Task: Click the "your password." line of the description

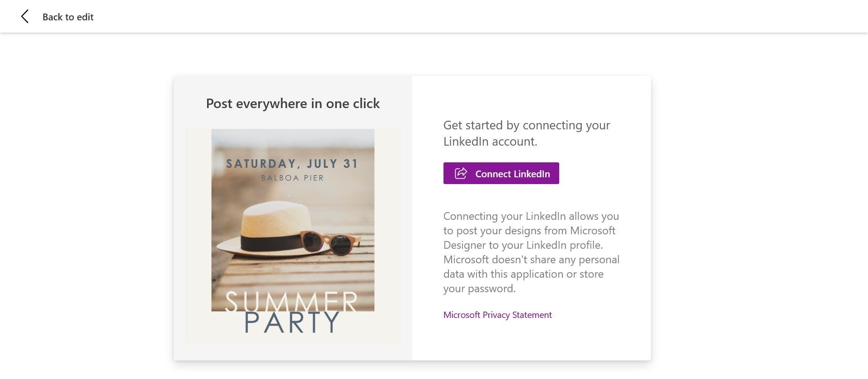Action: click(479, 289)
